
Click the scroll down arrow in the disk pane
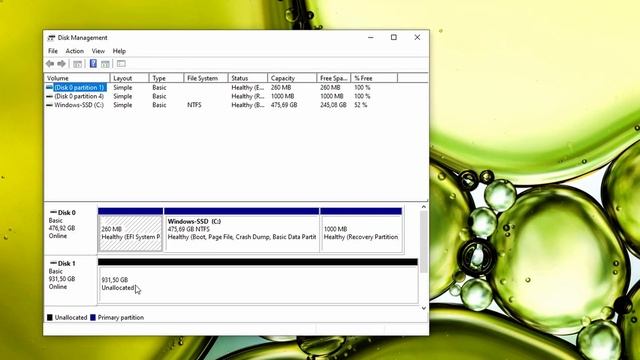424,308
